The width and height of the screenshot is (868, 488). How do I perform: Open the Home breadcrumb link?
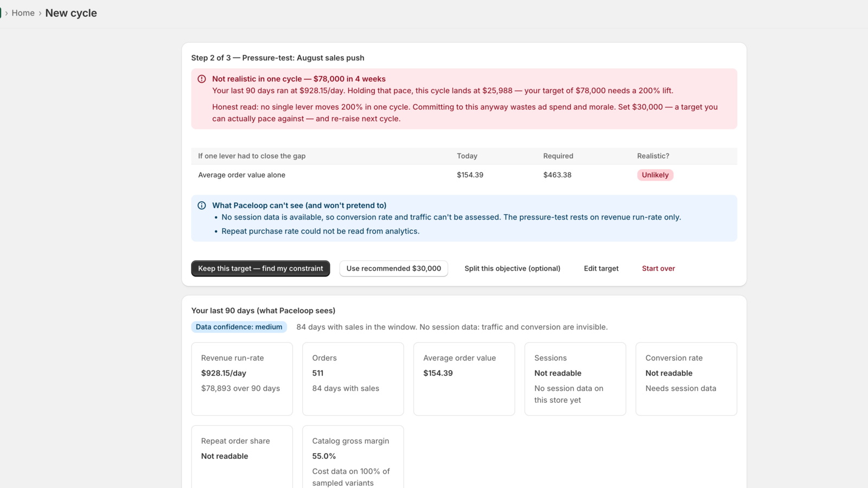(x=23, y=13)
